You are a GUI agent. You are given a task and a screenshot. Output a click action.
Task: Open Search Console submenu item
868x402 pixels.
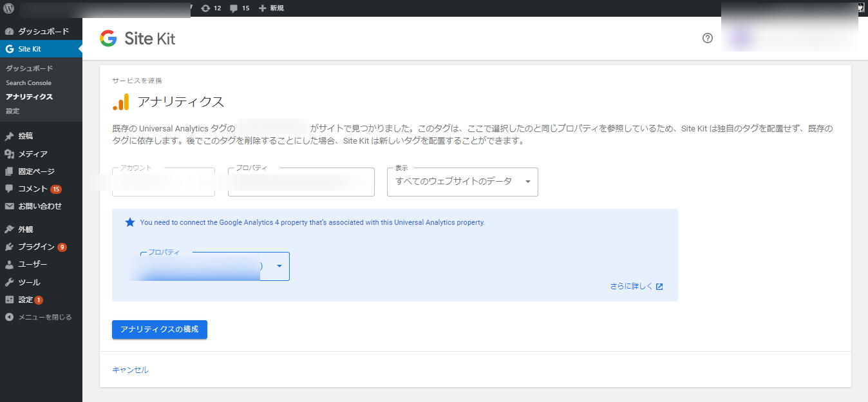[x=28, y=82]
